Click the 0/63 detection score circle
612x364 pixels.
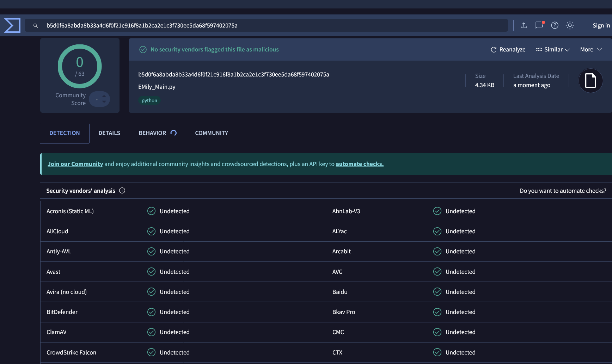[80, 66]
